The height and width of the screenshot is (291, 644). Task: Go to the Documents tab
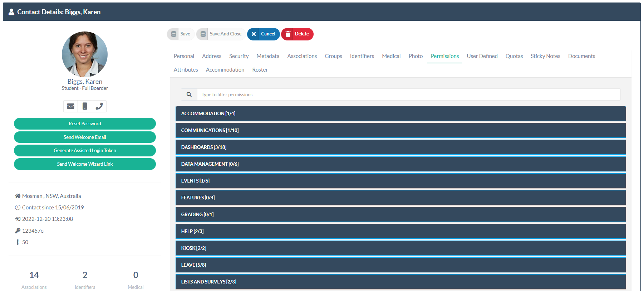[x=581, y=56]
